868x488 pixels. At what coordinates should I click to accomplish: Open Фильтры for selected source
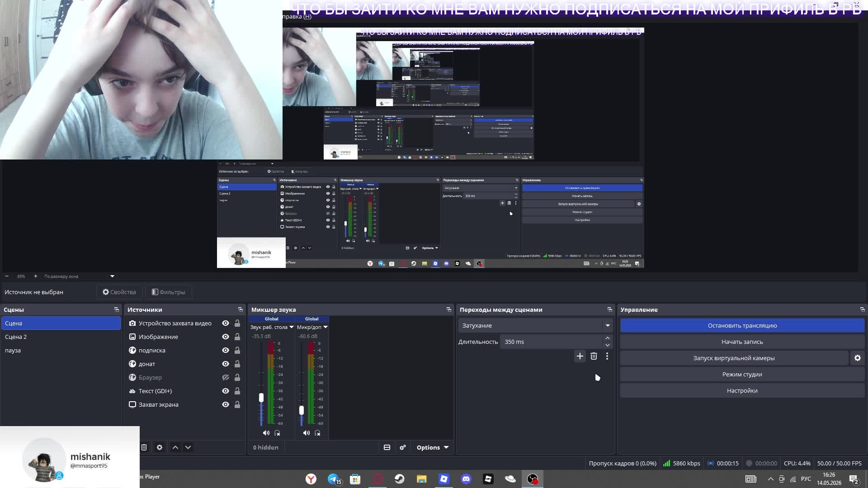[x=169, y=292]
